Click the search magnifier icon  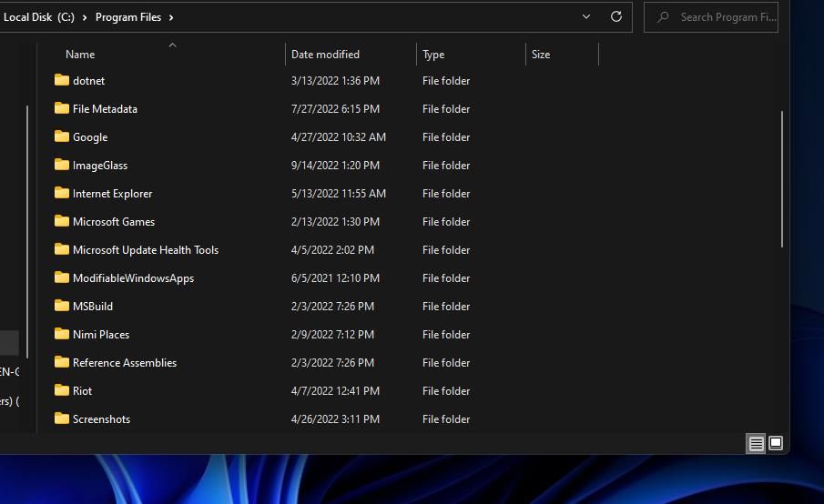click(663, 16)
